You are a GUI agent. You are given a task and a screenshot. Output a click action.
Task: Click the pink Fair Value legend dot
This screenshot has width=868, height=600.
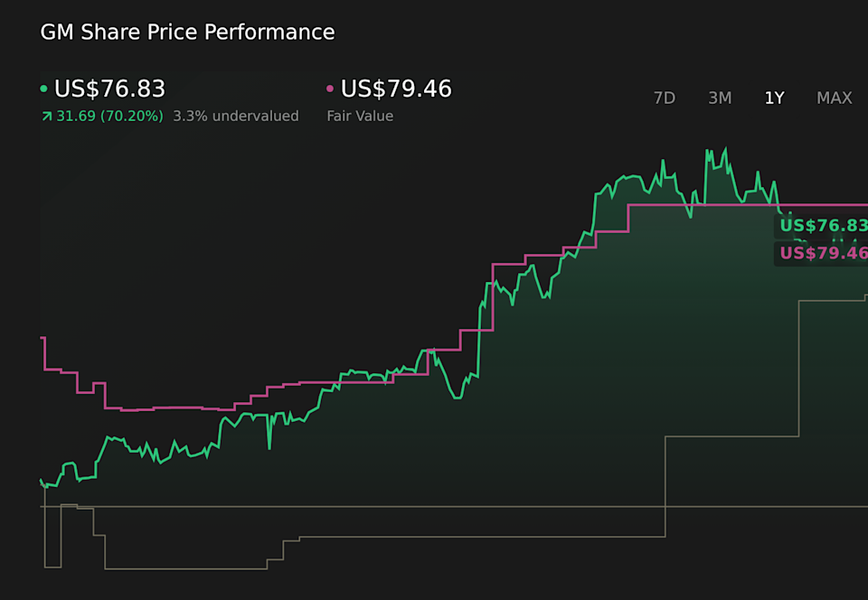point(330,89)
